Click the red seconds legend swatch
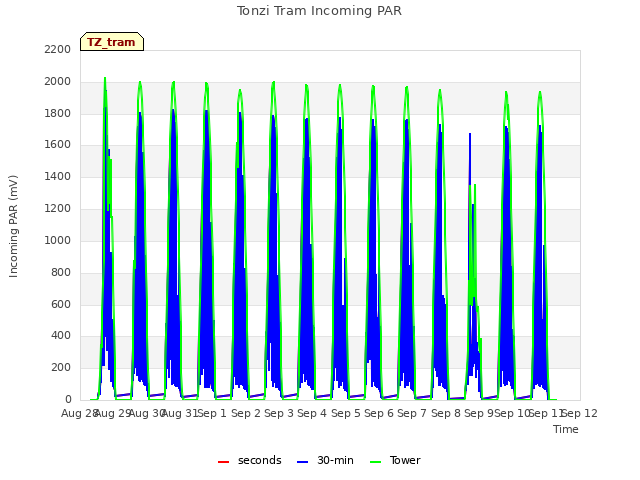The image size is (640, 480). coord(223,462)
